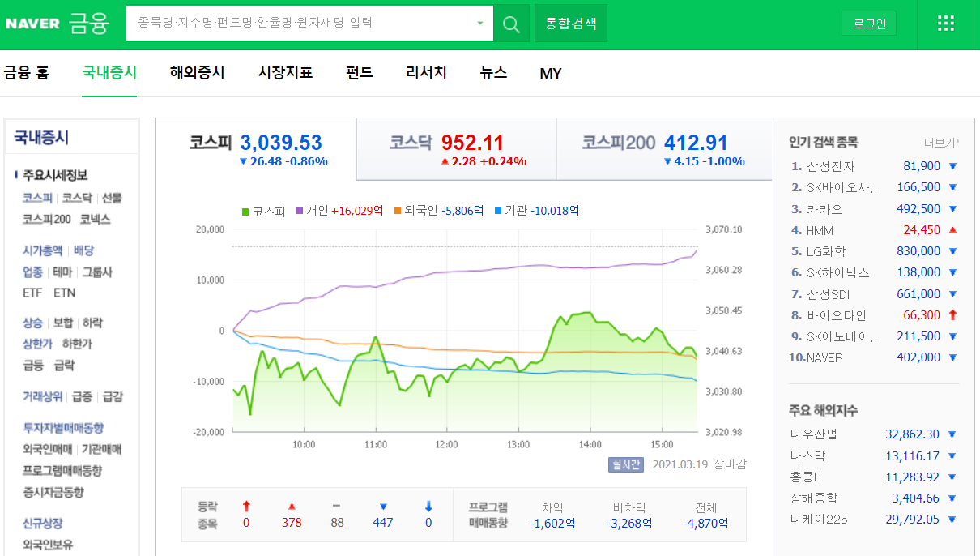Image resolution: width=980 pixels, height=556 pixels.
Task: Open 삼성전자 in popular search list
Action: coord(830,166)
